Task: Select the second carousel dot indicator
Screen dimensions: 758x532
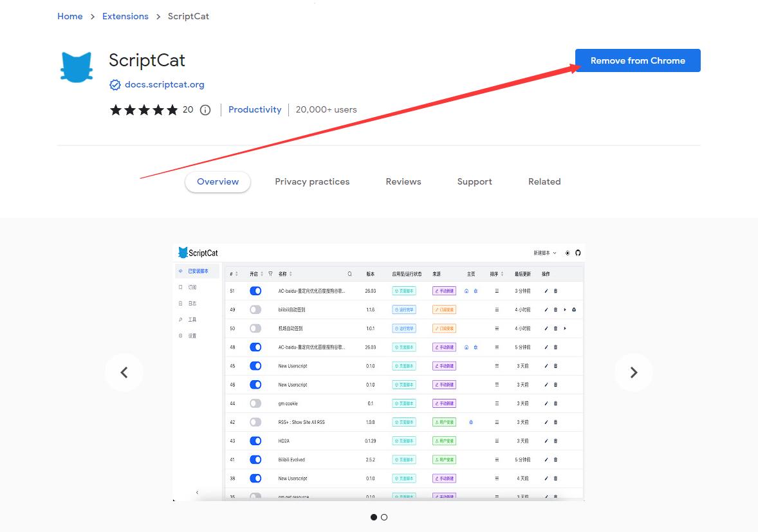Action: (x=384, y=517)
